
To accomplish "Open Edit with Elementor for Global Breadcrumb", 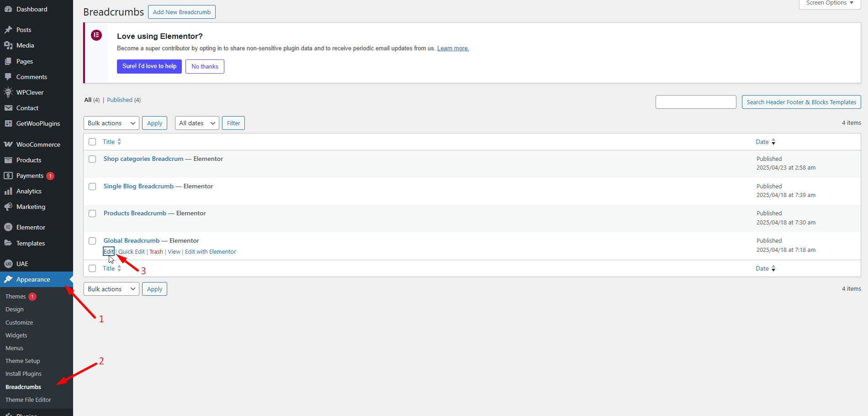I will tap(210, 251).
